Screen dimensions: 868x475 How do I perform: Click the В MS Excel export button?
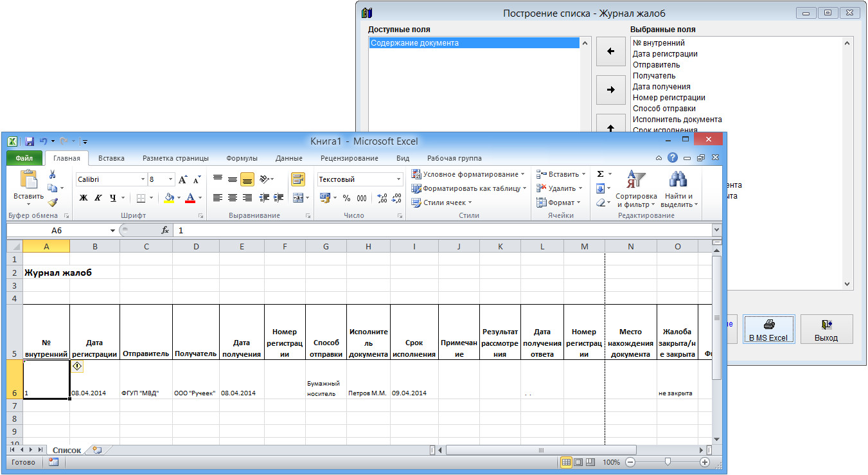click(x=768, y=329)
